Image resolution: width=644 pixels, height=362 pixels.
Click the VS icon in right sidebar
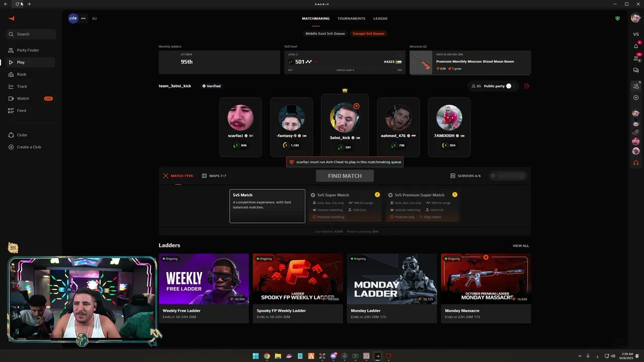pos(636,34)
